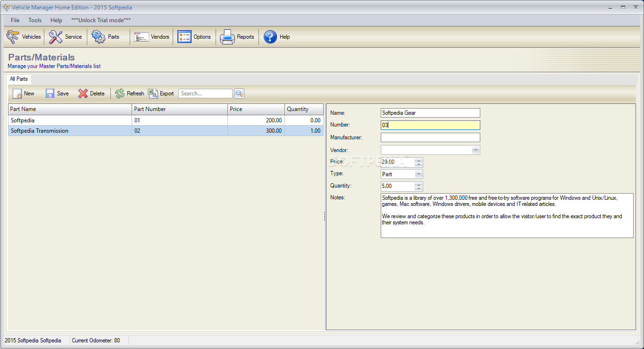The height and width of the screenshot is (349, 644).
Task: Select the All Parts tab
Action: click(19, 79)
